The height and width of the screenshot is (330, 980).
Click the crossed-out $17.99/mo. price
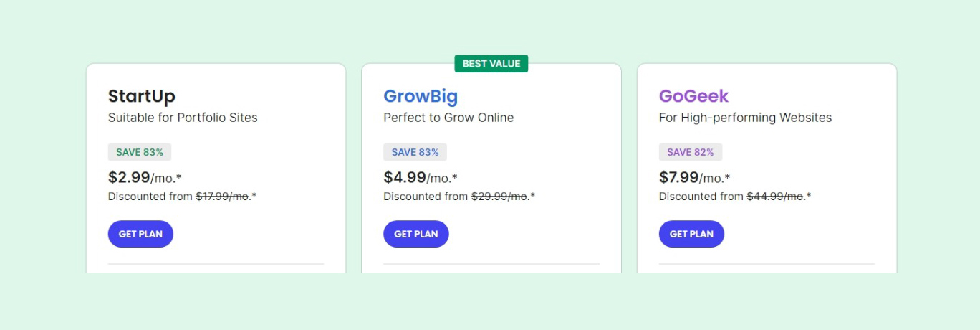point(224,197)
